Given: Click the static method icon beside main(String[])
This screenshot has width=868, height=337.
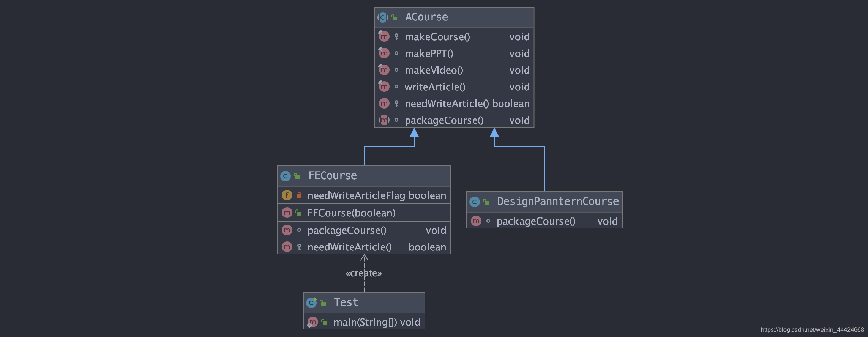Looking at the screenshot, I should pyautogui.click(x=312, y=322).
